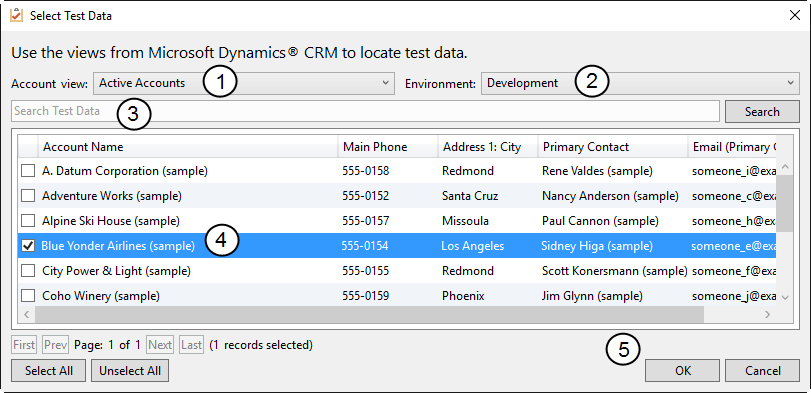Click the First page button

coord(24,345)
